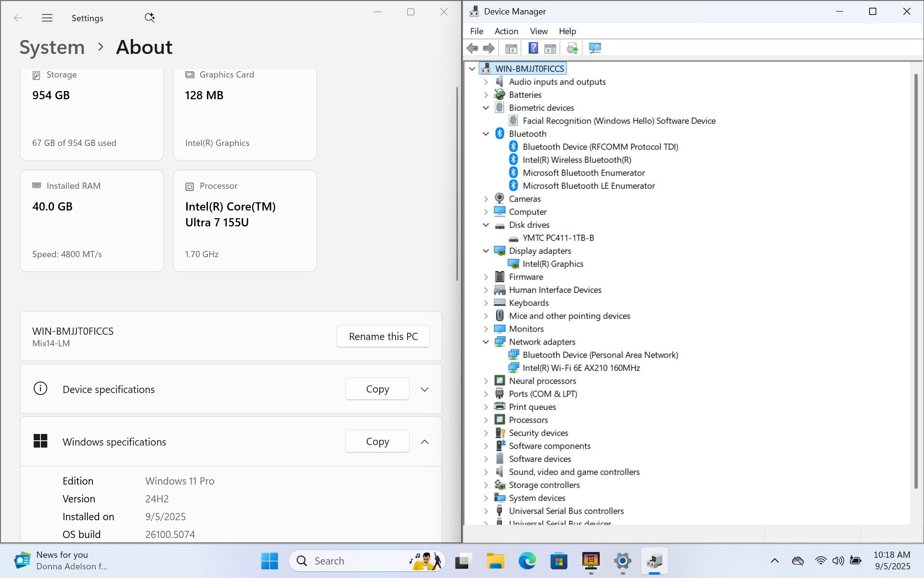Click the Update device driver toolbar icon
This screenshot has width=924, height=578.
coord(572,48)
